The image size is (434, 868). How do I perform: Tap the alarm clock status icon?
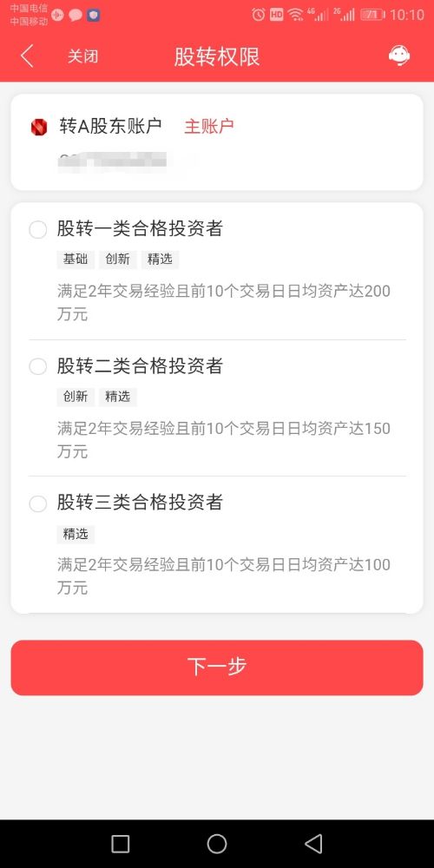point(259,15)
